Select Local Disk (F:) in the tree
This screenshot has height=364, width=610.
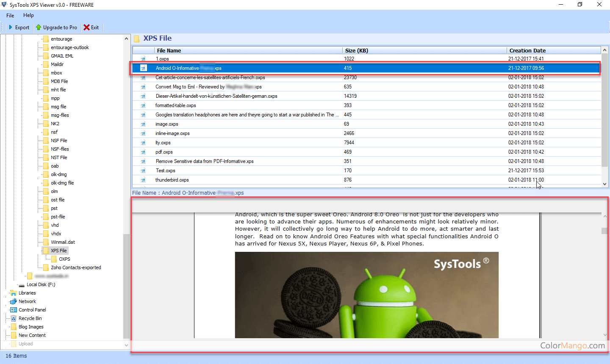click(x=41, y=284)
